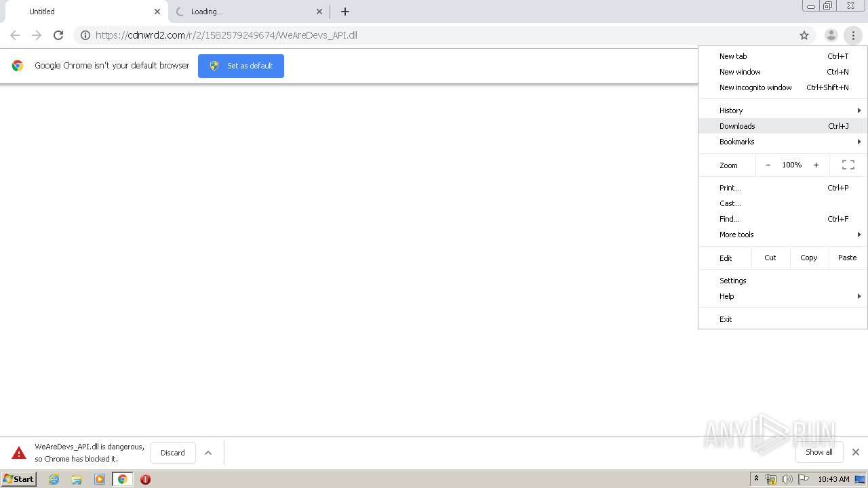Image resolution: width=868 pixels, height=488 pixels.
Task: Expand download options chevron next to Discard
Action: pos(208,453)
